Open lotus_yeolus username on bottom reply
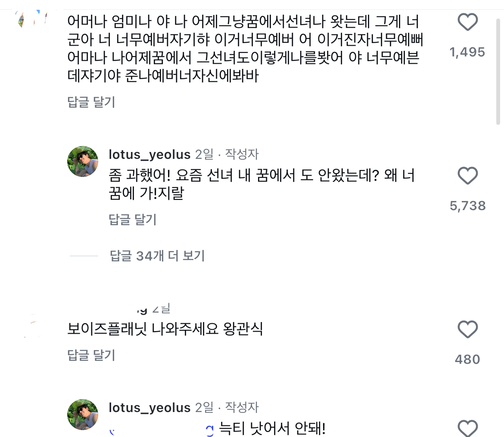 click(149, 407)
